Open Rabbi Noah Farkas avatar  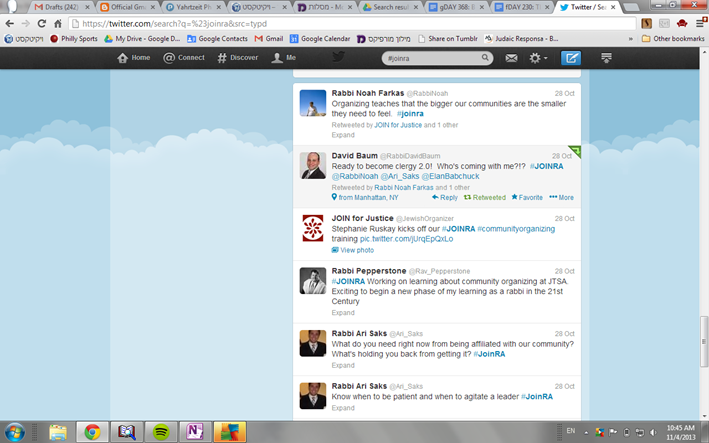tap(312, 103)
